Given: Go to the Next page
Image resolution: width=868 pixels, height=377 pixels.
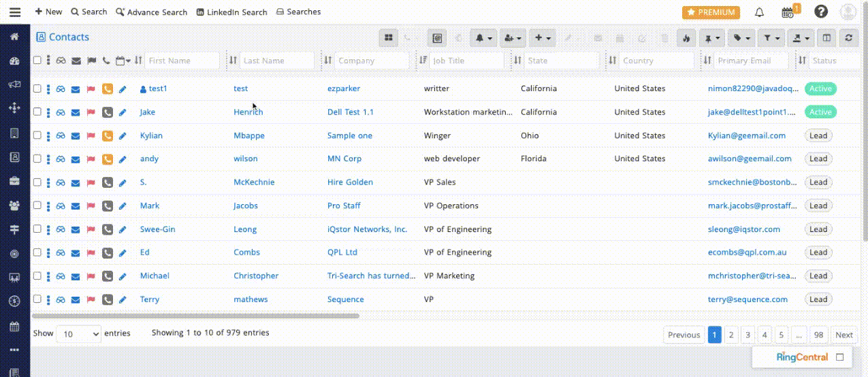Looking at the screenshot, I should tap(843, 334).
